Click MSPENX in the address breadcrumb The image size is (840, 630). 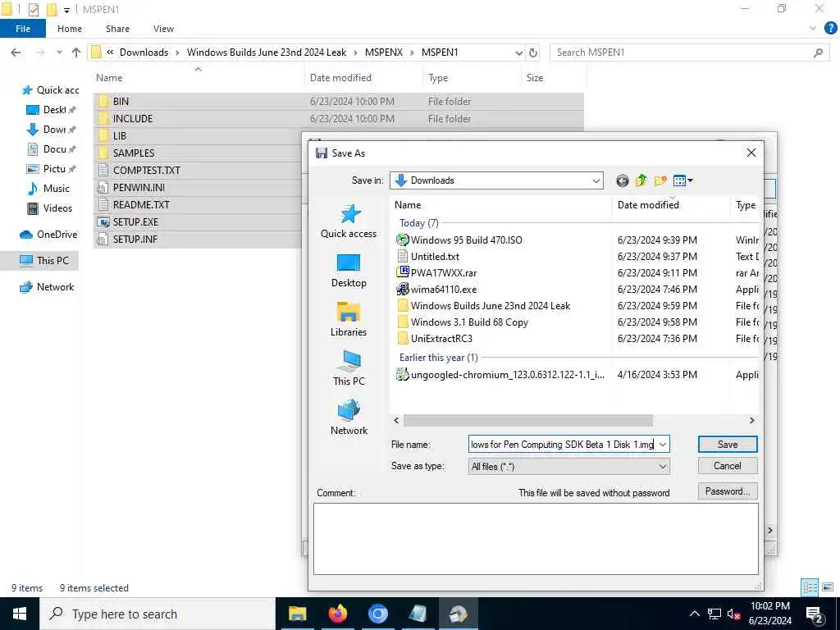[x=384, y=52]
